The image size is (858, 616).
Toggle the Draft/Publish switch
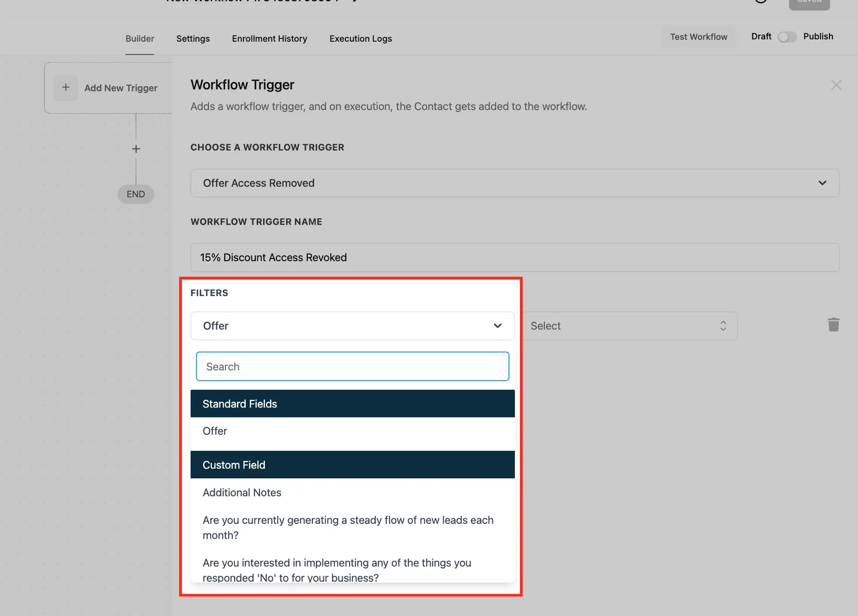tap(787, 36)
